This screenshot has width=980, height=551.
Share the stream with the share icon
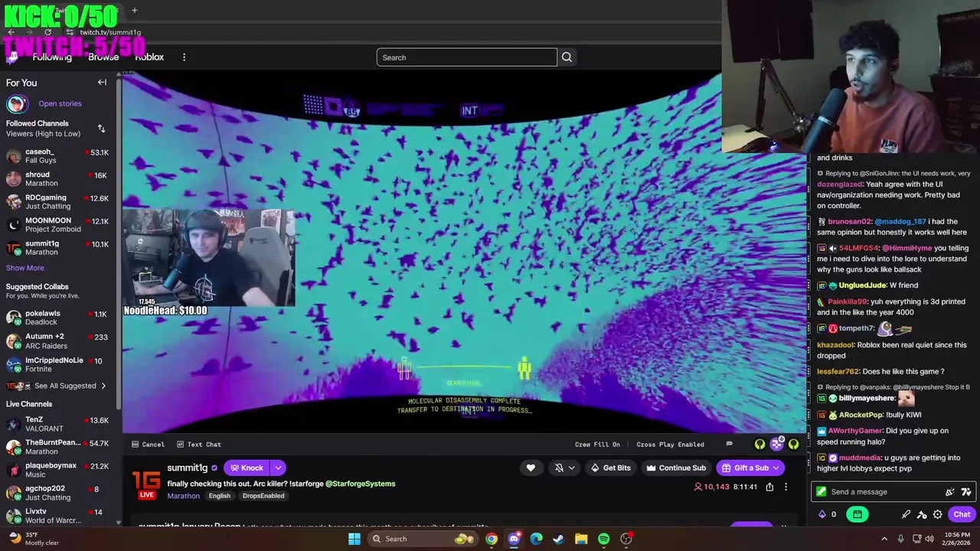tap(769, 487)
